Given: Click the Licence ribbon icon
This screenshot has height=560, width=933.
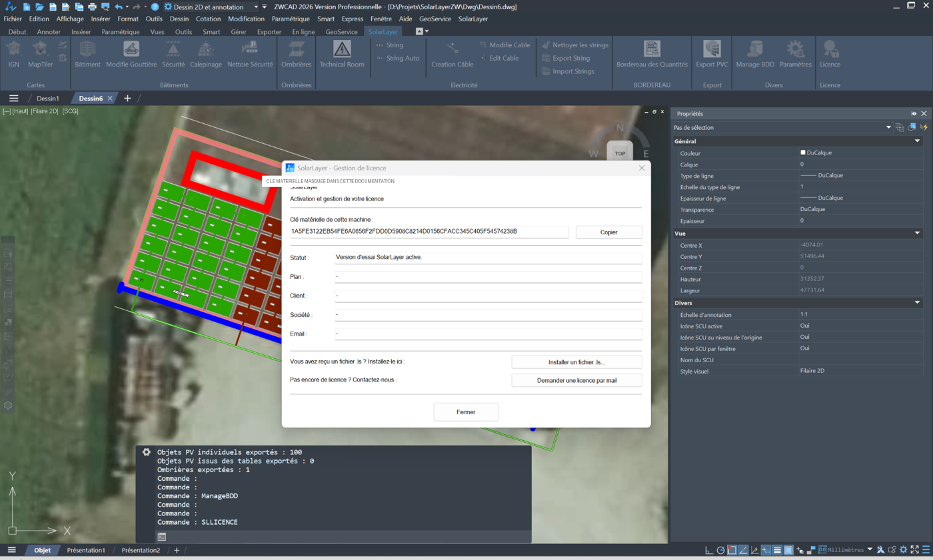Looking at the screenshot, I should pos(830,54).
